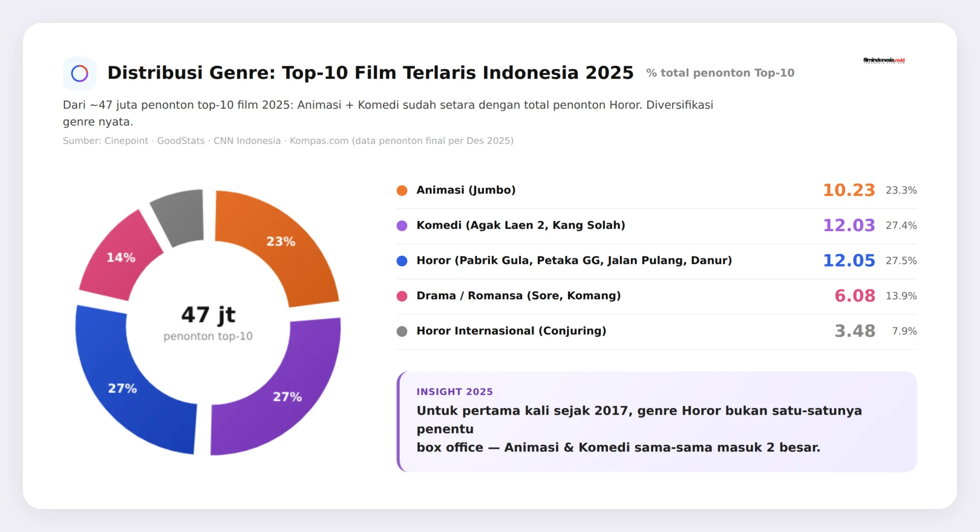The image size is (980, 532).
Task: Click the Horor Internasional (Conjuring) label
Action: click(511, 331)
